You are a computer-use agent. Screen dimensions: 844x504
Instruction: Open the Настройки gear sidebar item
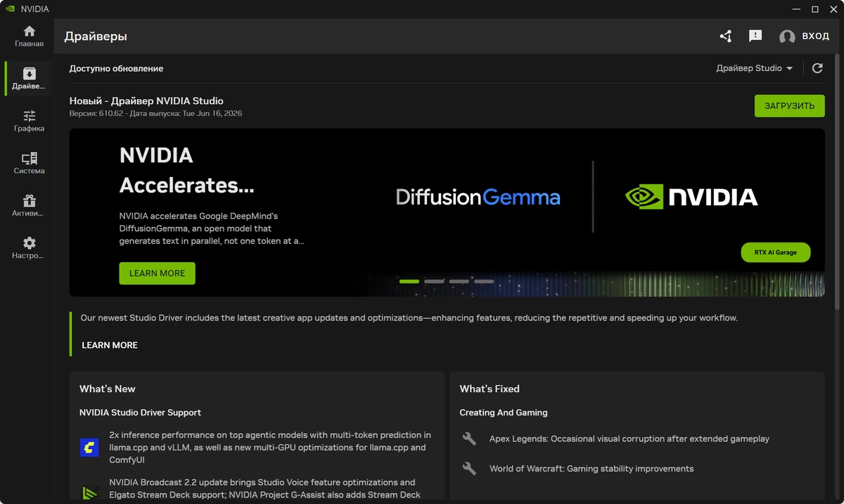coord(29,248)
